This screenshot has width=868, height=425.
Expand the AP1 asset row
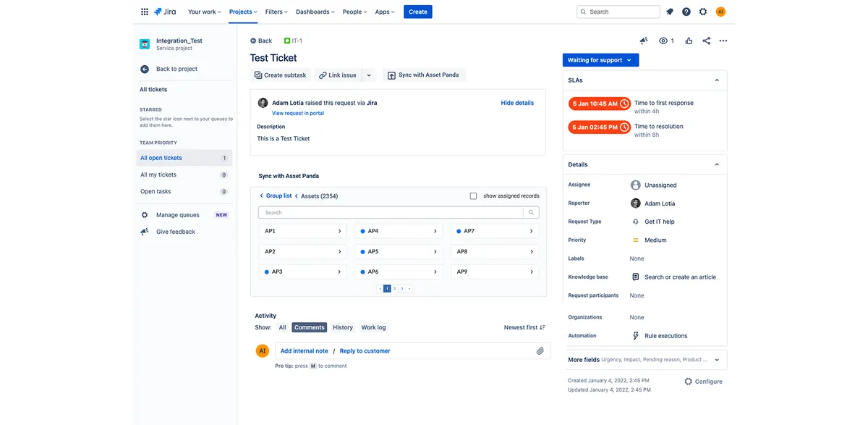coord(303,231)
